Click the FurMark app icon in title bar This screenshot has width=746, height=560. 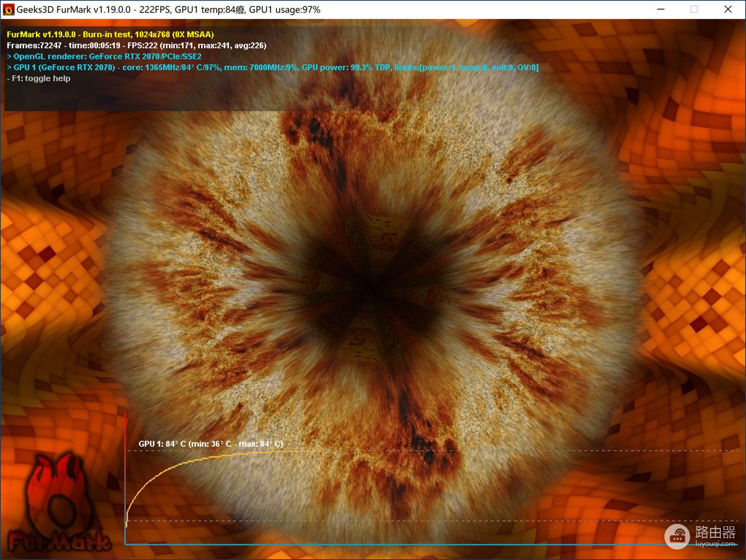9,9
